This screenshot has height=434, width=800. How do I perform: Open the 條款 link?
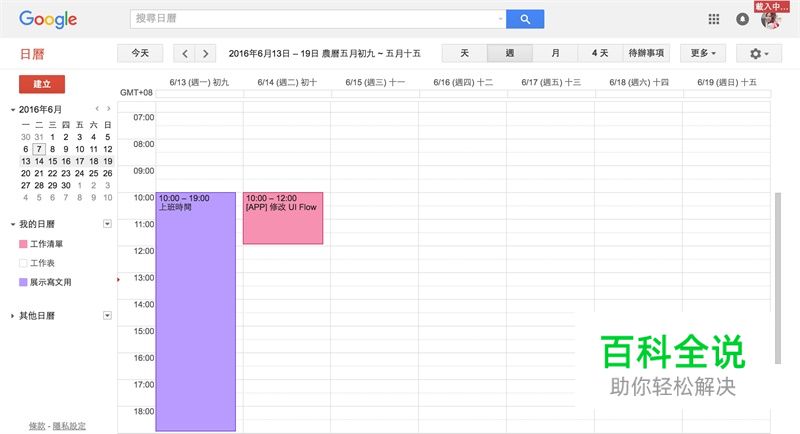(x=37, y=426)
